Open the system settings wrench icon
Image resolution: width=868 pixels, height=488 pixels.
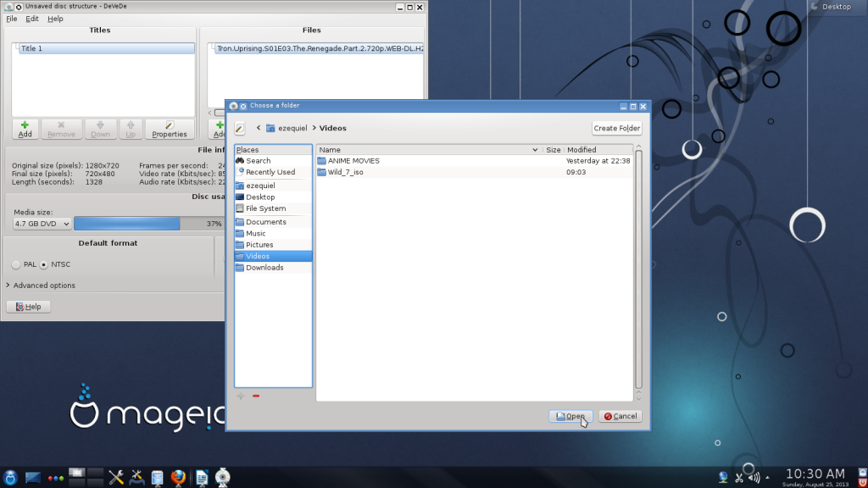pos(115,478)
